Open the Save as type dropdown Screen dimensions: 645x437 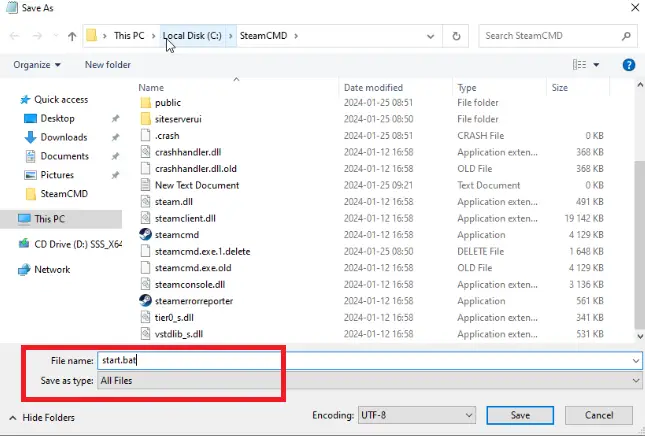(x=369, y=381)
